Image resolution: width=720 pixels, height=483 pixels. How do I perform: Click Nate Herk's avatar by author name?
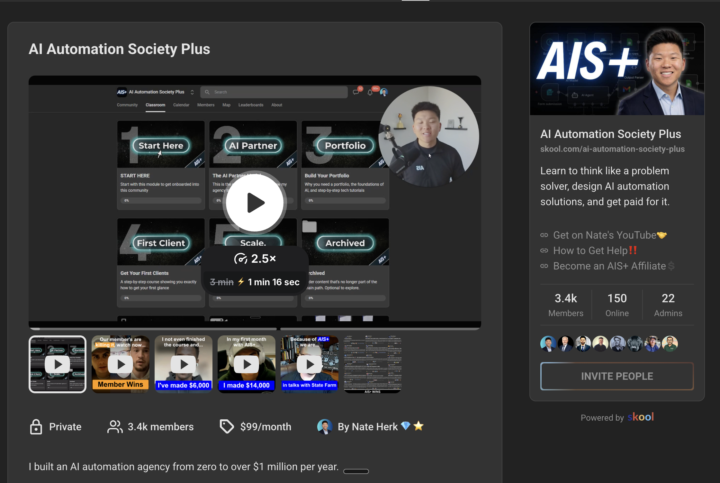325,427
